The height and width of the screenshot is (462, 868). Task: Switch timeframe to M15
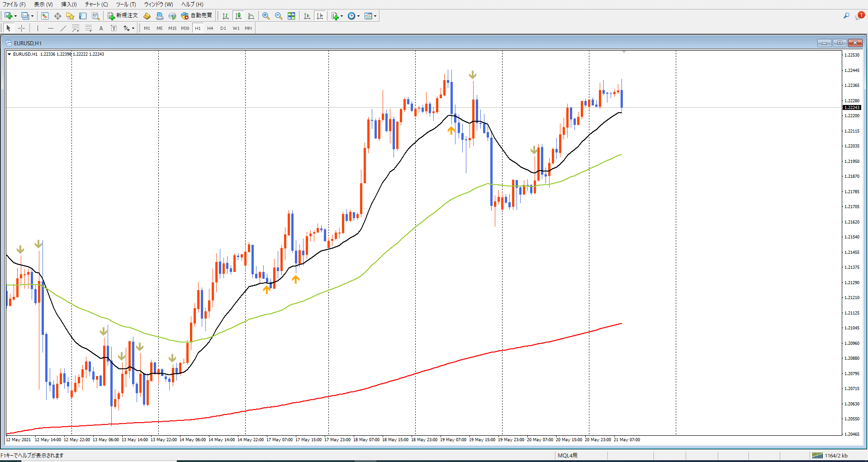pos(172,28)
